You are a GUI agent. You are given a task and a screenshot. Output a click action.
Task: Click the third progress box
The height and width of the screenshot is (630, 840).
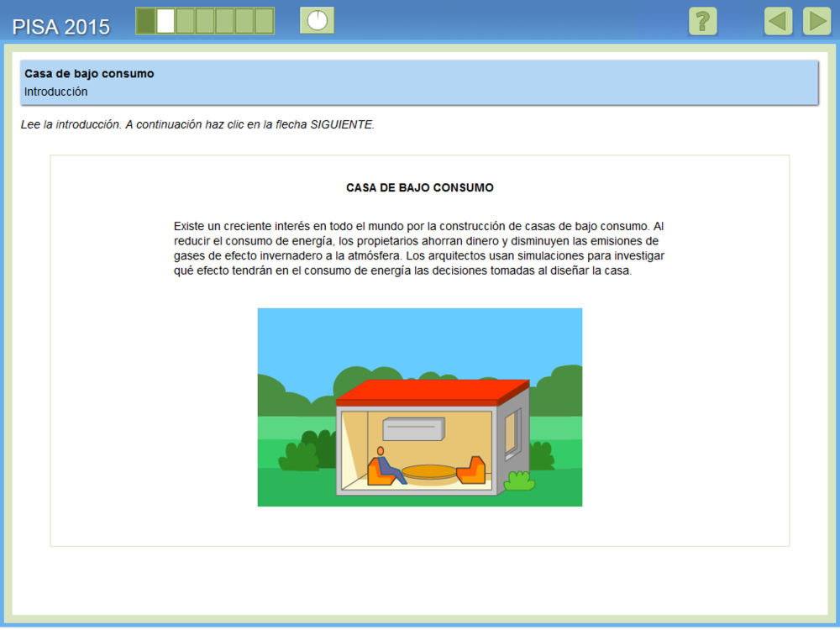[185, 21]
